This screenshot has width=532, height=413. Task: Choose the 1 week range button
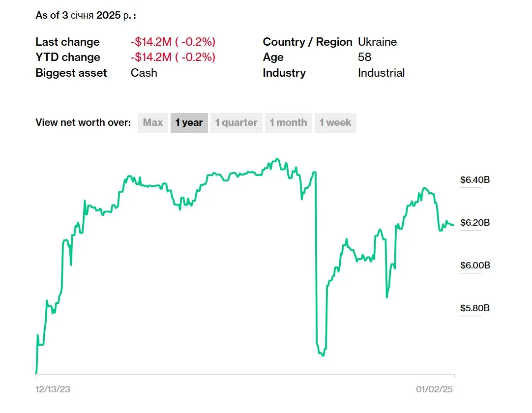point(335,123)
